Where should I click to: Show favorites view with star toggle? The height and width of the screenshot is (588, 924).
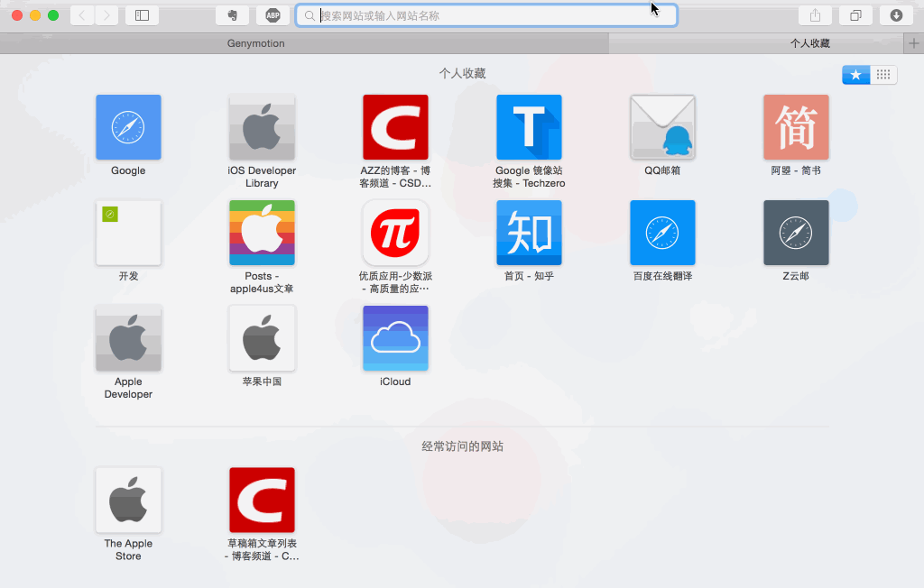[x=855, y=74]
